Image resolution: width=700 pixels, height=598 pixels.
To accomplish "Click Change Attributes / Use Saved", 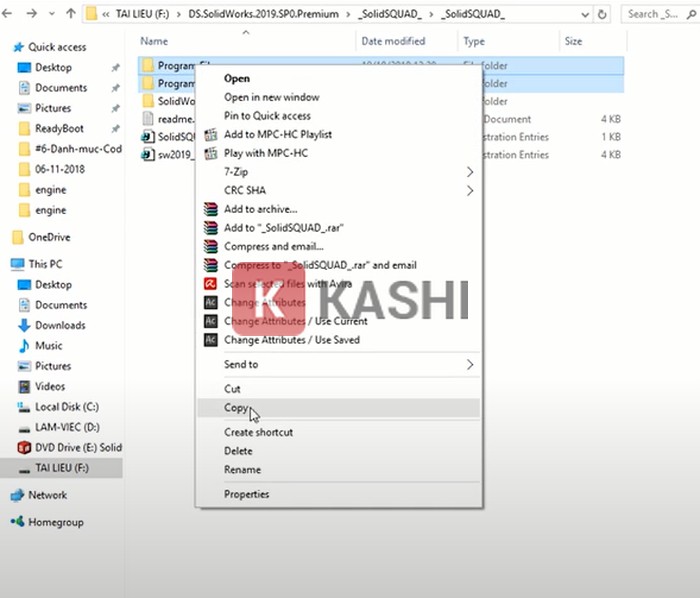I will tap(292, 340).
